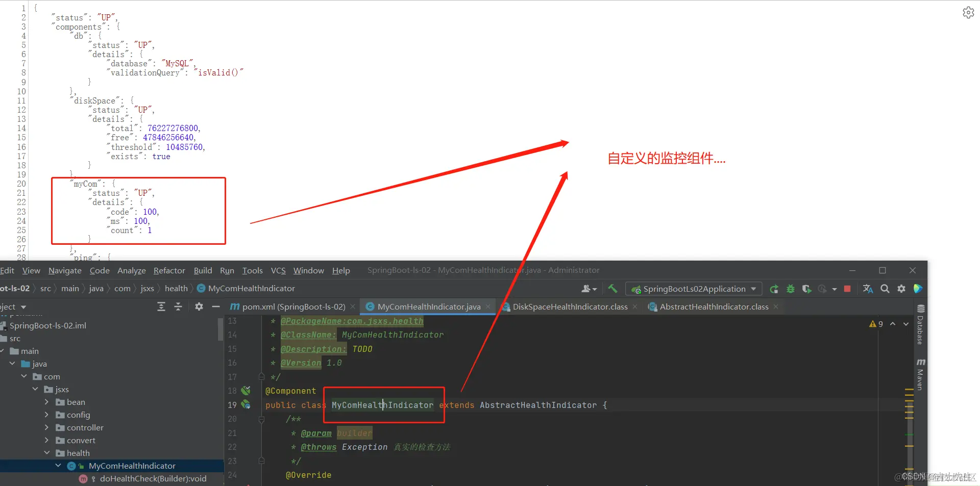Image resolution: width=980 pixels, height=486 pixels.
Task: Click the colorful plugin icon at toolbar end
Action: click(918, 289)
